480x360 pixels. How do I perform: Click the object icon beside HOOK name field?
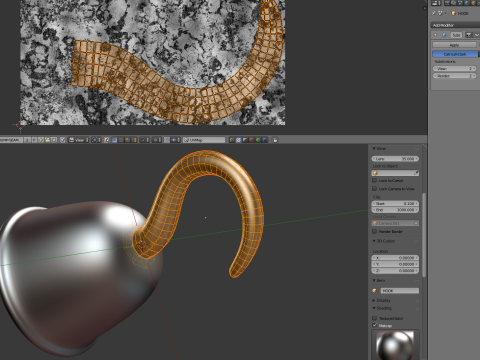375,291
